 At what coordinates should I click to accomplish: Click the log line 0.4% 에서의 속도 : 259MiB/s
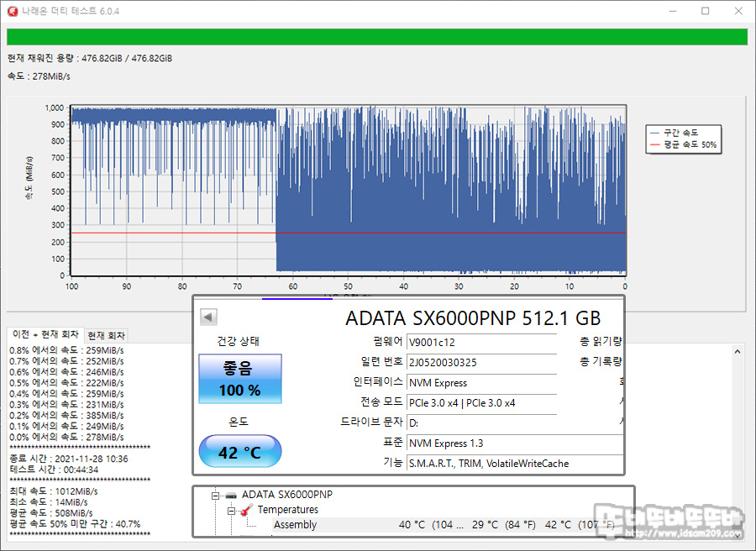point(66,394)
